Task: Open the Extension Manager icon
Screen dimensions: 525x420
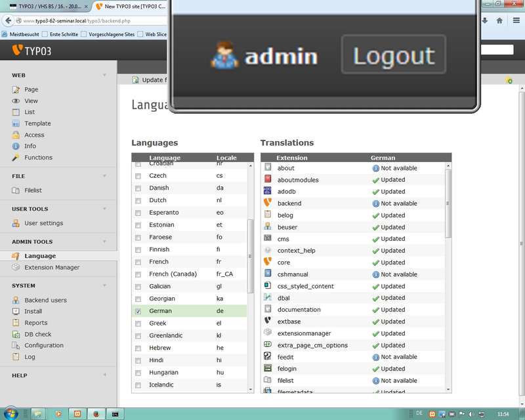Action: [16, 267]
